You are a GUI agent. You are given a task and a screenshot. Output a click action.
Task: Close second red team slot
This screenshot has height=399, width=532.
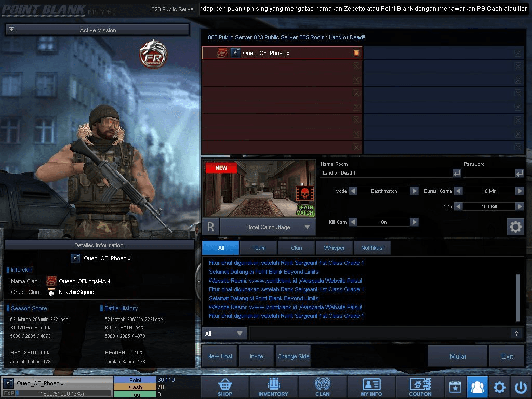pos(356,66)
